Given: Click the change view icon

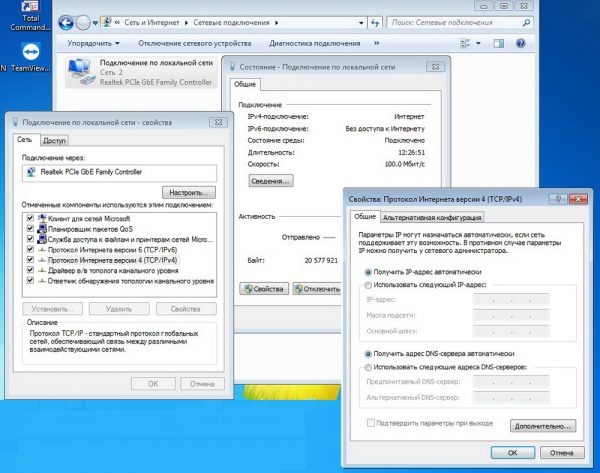Looking at the screenshot, I should pos(465,43).
